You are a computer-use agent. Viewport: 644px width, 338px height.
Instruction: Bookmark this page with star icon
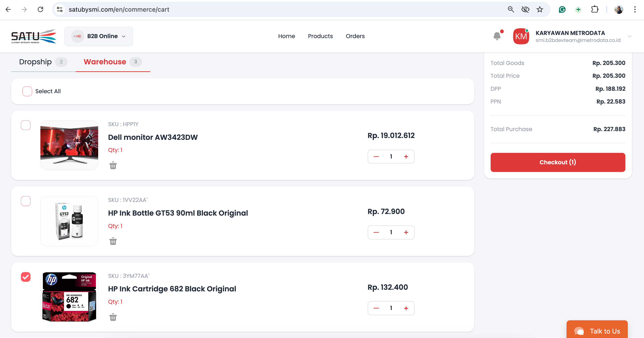pos(540,9)
